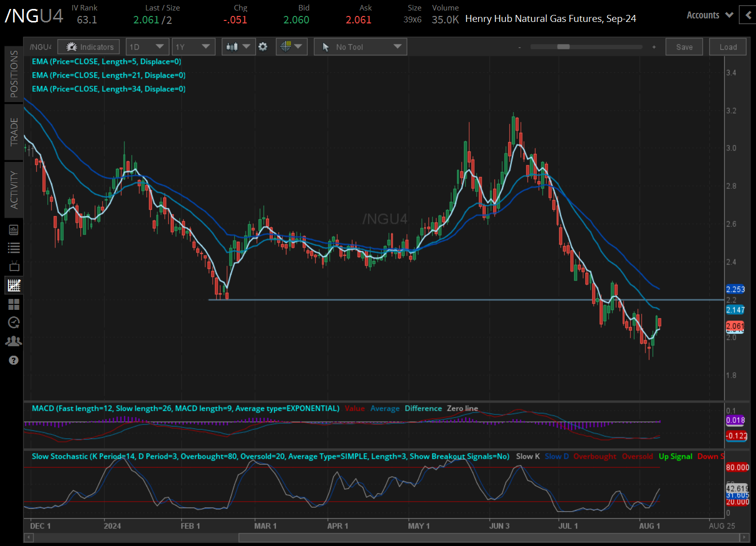Open the chart settings gear icon

pyautogui.click(x=263, y=46)
